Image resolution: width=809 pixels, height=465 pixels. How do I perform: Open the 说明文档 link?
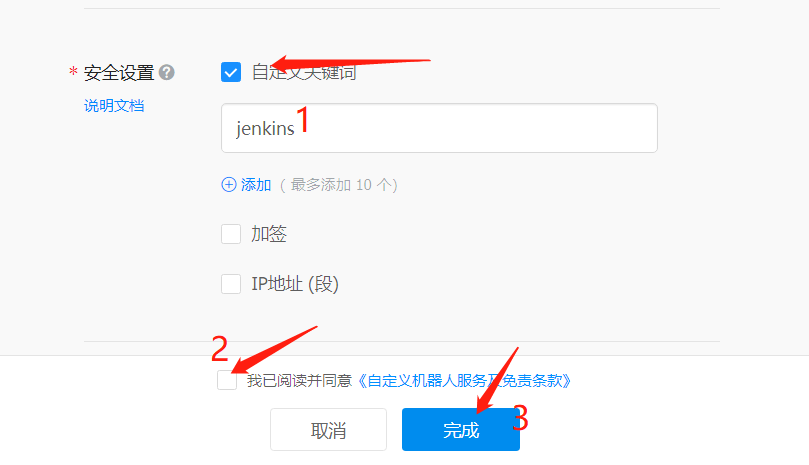pos(114,106)
